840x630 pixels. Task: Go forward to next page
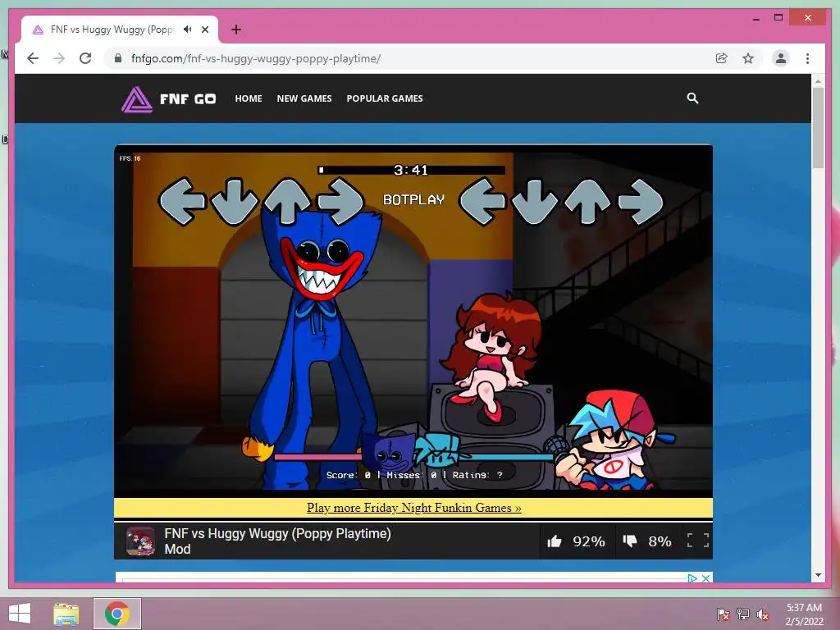(x=59, y=58)
